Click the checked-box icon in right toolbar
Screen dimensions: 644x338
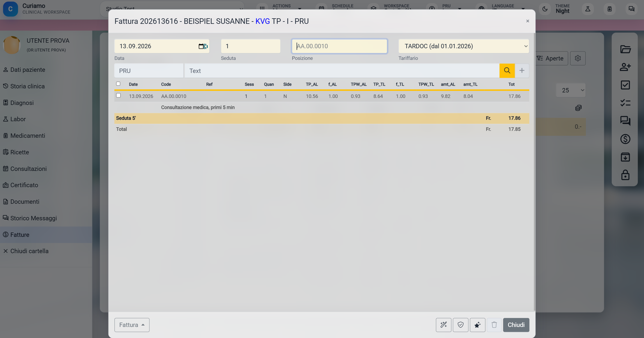(x=625, y=85)
